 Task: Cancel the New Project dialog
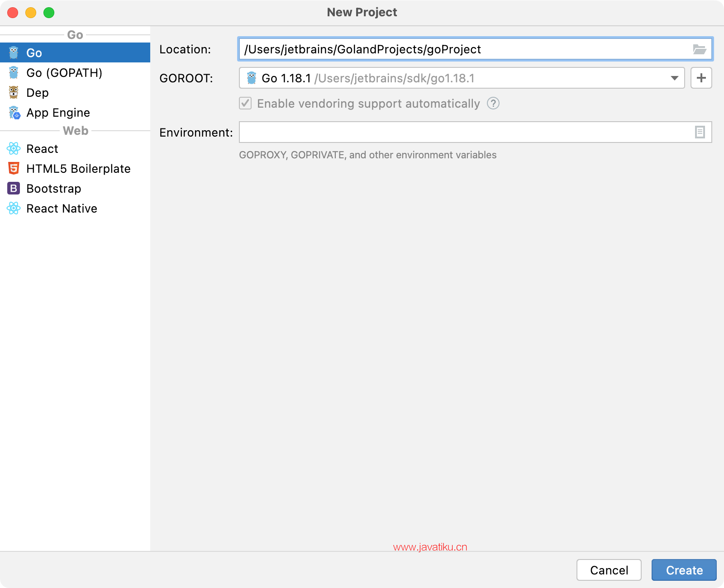coord(609,570)
